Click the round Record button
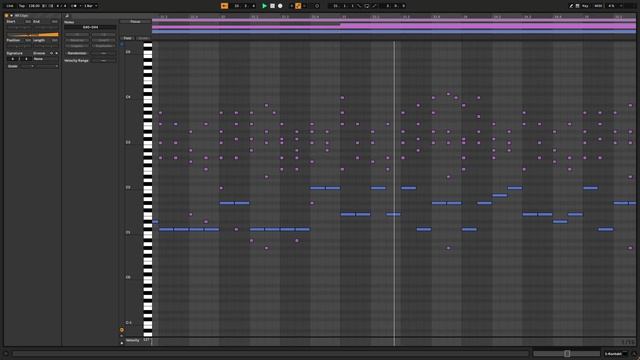The image size is (640, 360). (x=280, y=6)
